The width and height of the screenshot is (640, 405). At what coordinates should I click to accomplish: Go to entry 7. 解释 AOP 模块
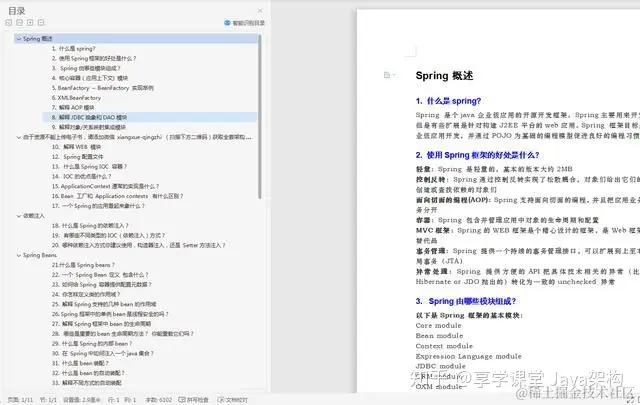point(73,107)
